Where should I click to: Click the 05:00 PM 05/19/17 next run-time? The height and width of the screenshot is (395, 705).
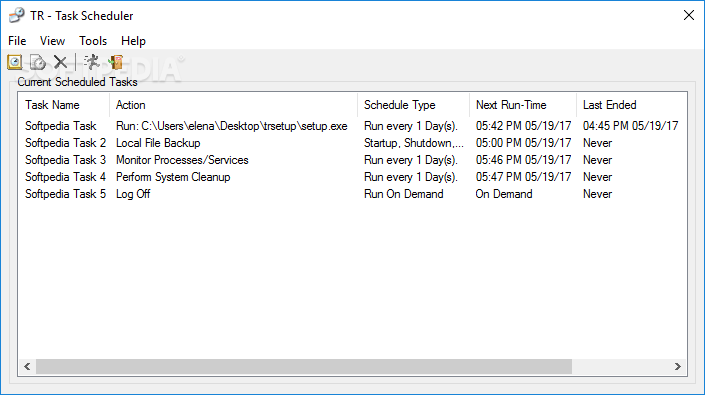[523, 143]
